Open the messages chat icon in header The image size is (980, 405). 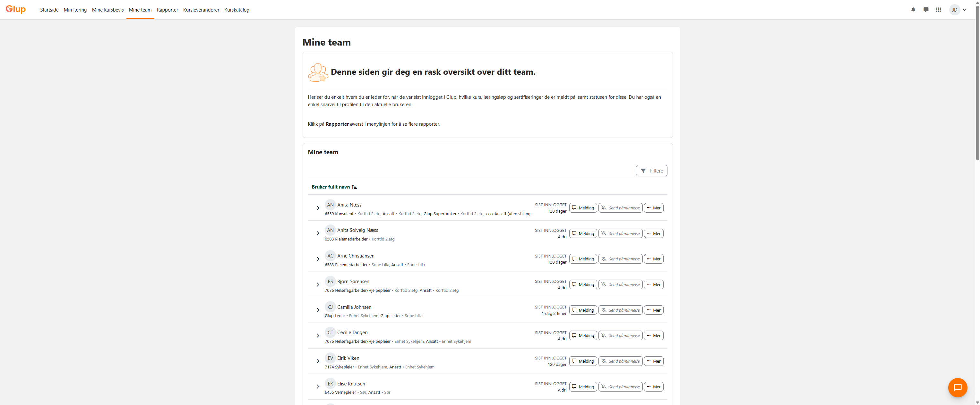tap(925, 10)
